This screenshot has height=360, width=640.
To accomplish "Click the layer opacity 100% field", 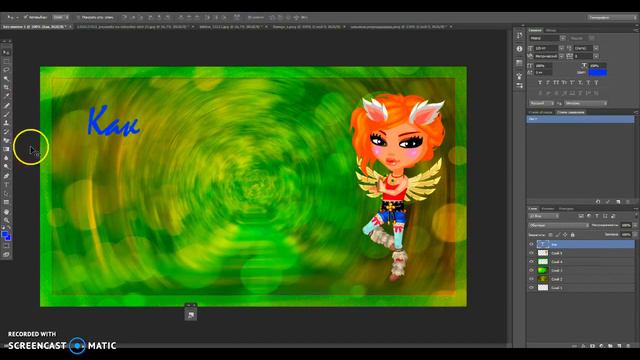I will tap(626, 225).
